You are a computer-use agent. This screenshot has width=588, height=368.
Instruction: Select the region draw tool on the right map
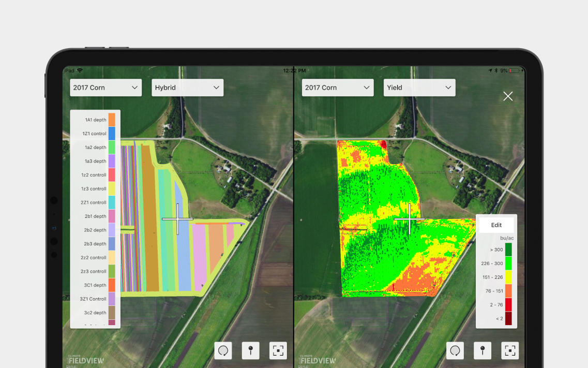click(x=455, y=350)
